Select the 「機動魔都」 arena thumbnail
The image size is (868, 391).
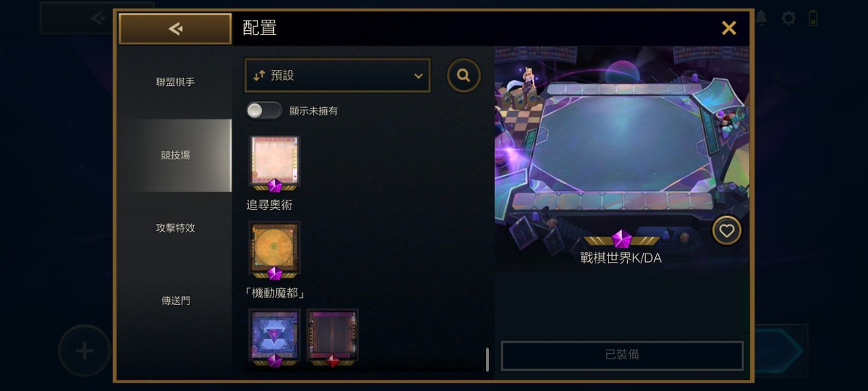pyautogui.click(x=275, y=251)
